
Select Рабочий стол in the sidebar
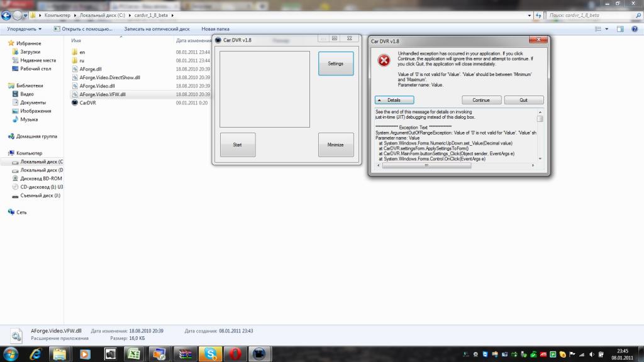[35, 69]
